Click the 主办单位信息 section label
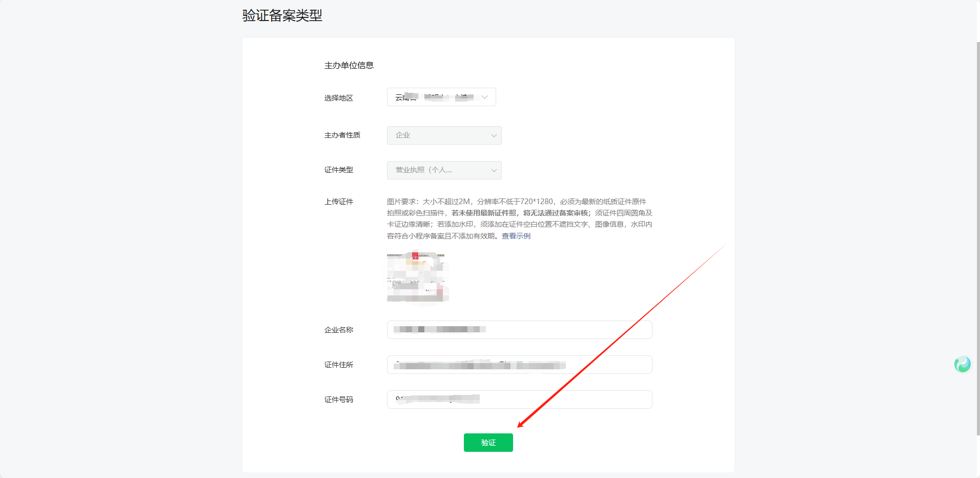Viewport: 980px width, 478px height. coord(350,65)
